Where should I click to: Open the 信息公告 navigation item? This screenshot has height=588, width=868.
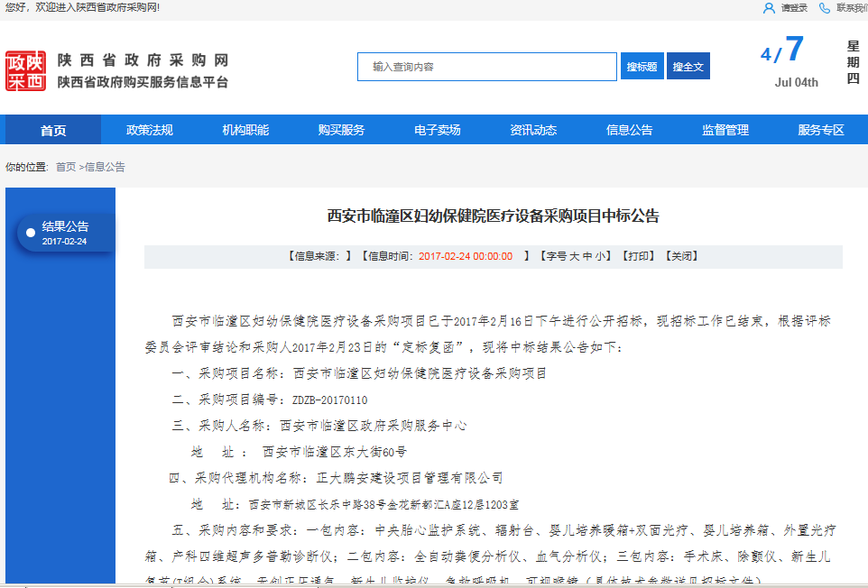pyautogui.click(x=629, y=130)
